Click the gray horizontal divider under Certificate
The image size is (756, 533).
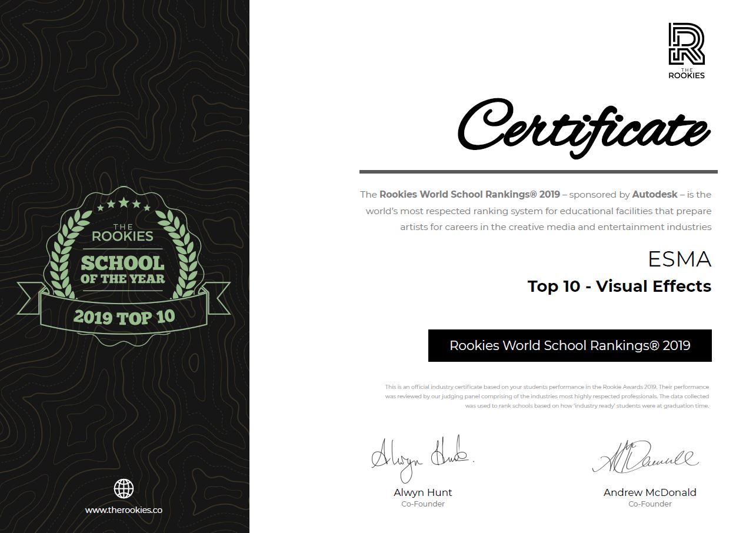pyautogui.click(x=538, y=172)
